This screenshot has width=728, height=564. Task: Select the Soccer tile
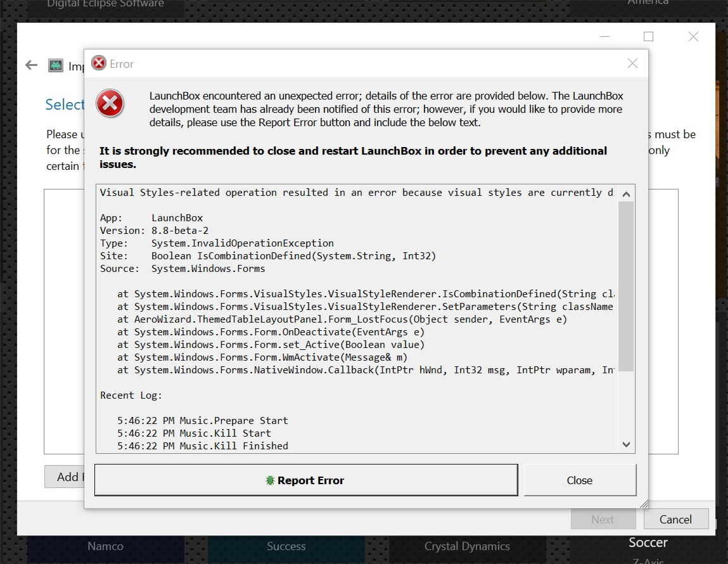648,542
